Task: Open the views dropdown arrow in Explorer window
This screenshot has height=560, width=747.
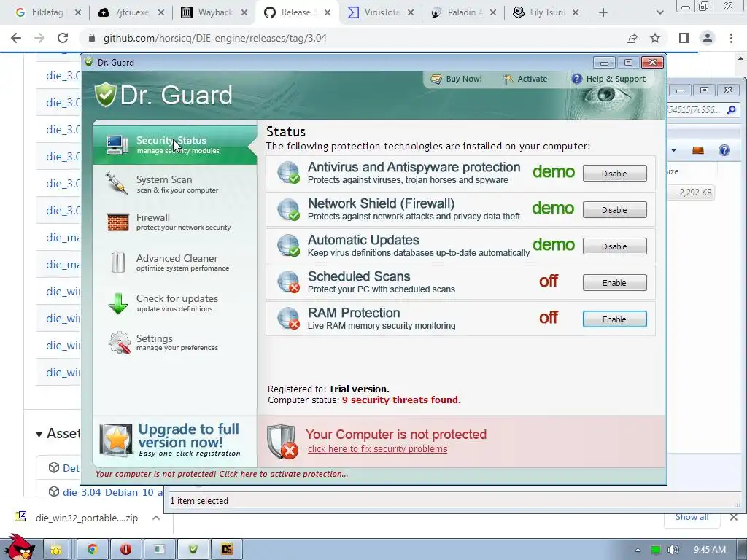Action: (x=673, y=150)
